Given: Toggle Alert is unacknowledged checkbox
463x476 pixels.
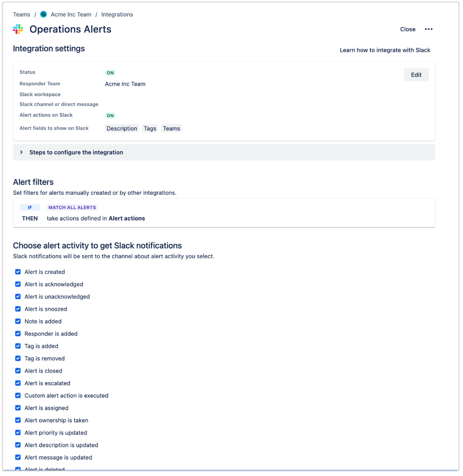Looking at the screenshot, I should pyautogui.click(x=18, y=296).
